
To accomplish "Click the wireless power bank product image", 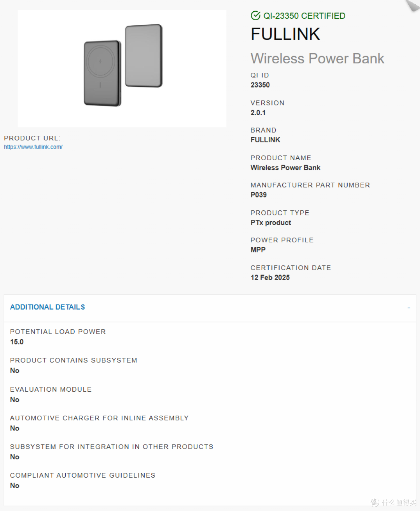I will [122, 68].
